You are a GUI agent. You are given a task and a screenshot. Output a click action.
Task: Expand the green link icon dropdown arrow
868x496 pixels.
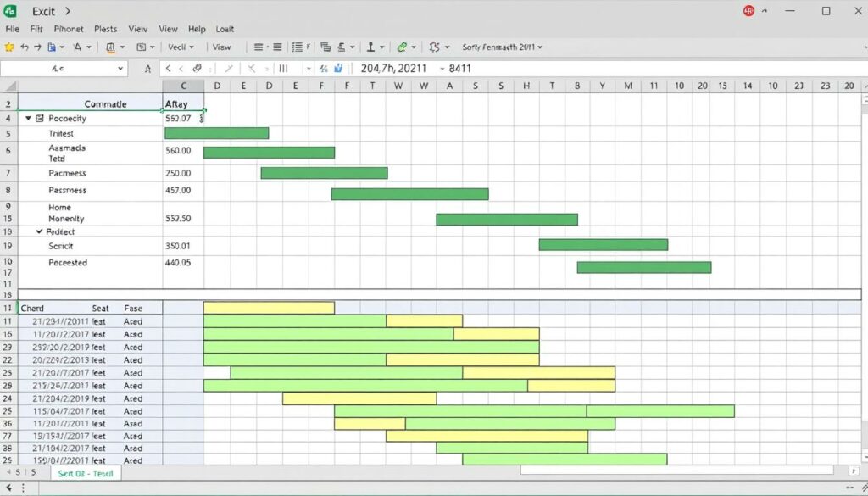pos(414,47)
